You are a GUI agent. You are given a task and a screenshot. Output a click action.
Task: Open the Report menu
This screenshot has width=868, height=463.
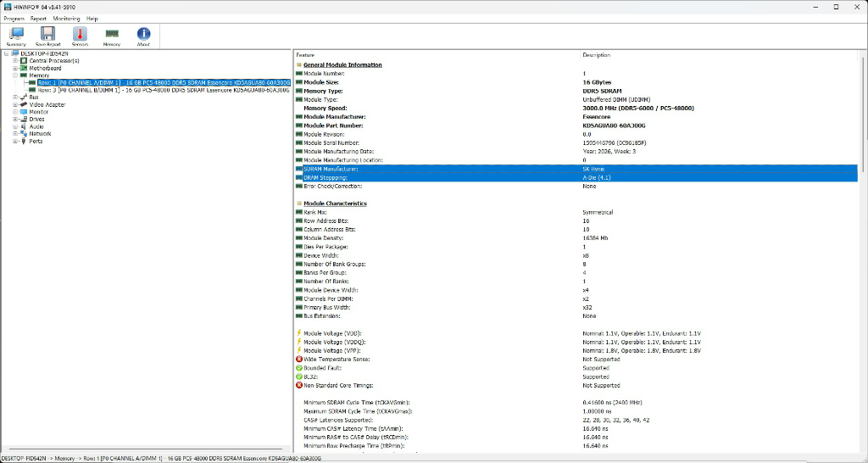tap(38, 19)
